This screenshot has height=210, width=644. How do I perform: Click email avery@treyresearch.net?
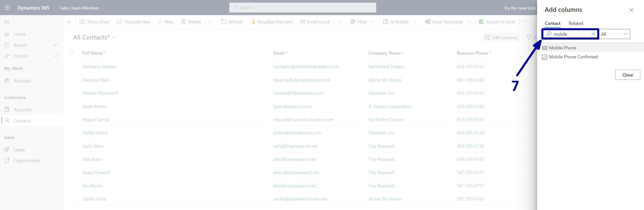coord(296,172)
